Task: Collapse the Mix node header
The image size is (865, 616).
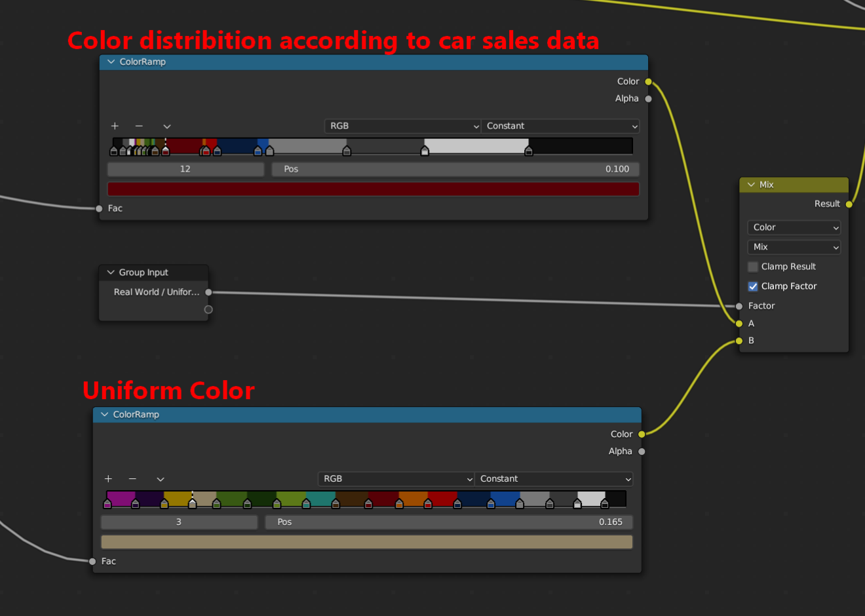Action: 751,185
